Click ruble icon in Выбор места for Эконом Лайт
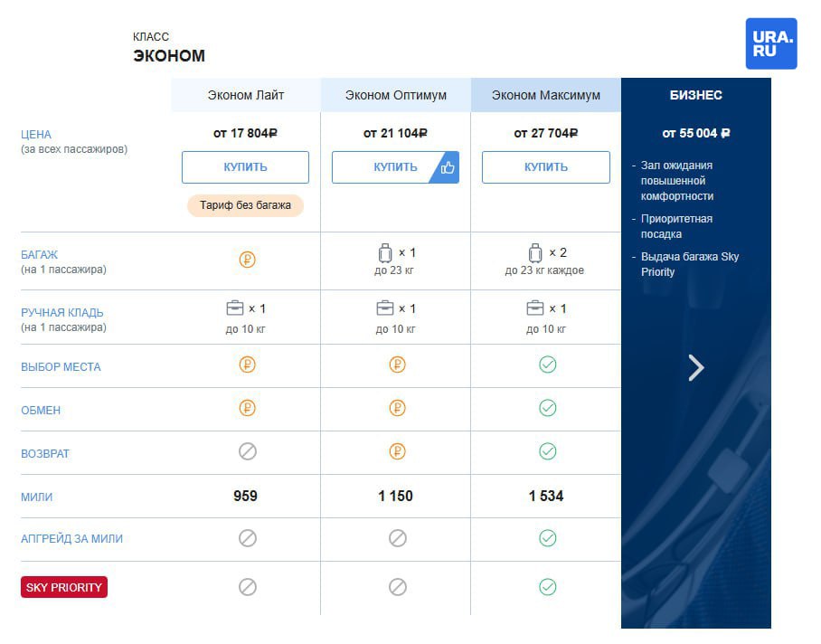 tap(247, 365)
